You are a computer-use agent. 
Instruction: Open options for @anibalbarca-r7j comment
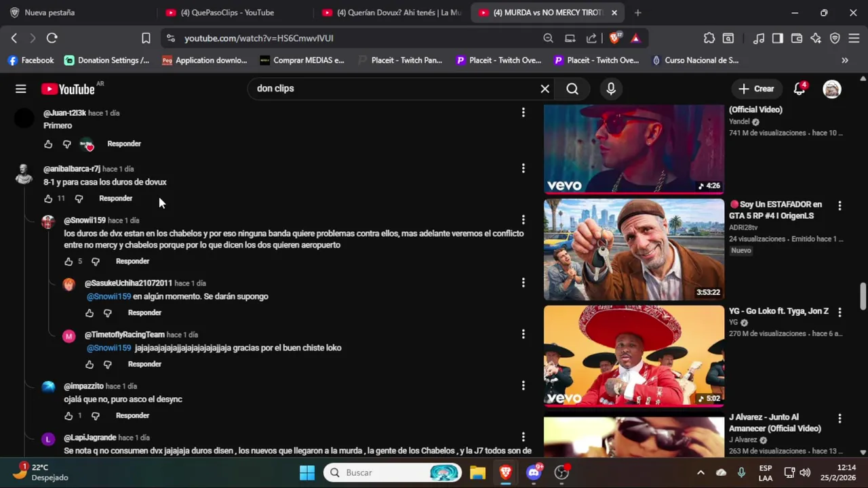(x=523, y=168)
